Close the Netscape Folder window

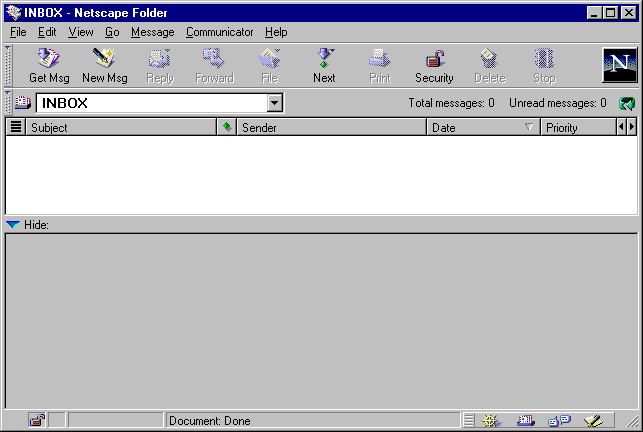click(629, 13)
